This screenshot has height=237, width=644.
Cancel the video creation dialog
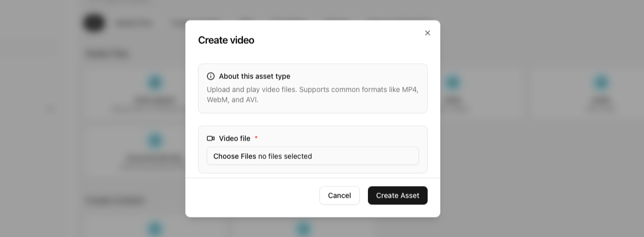[x=339, y=196]
